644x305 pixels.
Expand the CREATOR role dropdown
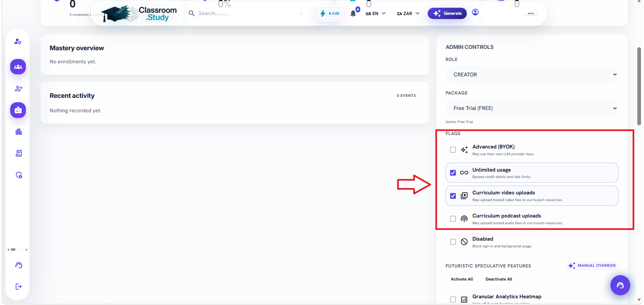[532, 75]
